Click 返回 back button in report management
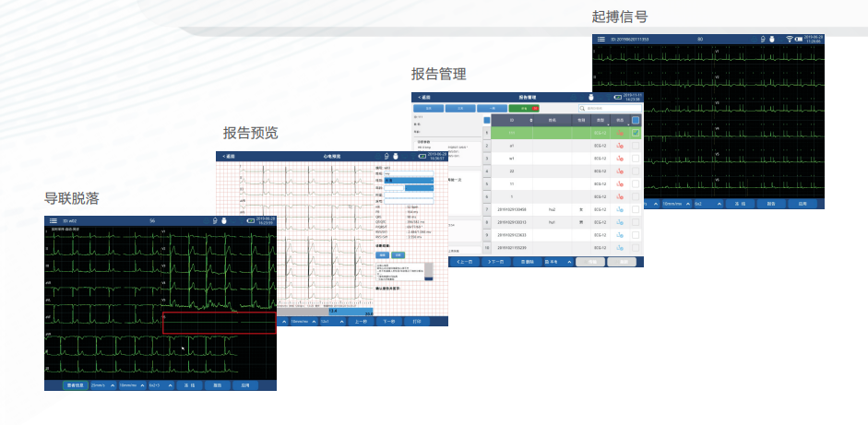This screenshot has width=868, height=425. pos(424,97)
